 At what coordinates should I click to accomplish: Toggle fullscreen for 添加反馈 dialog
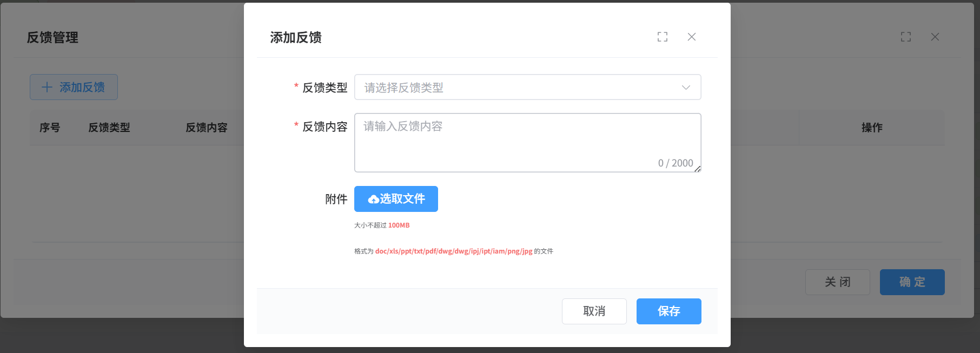(663, 37)
